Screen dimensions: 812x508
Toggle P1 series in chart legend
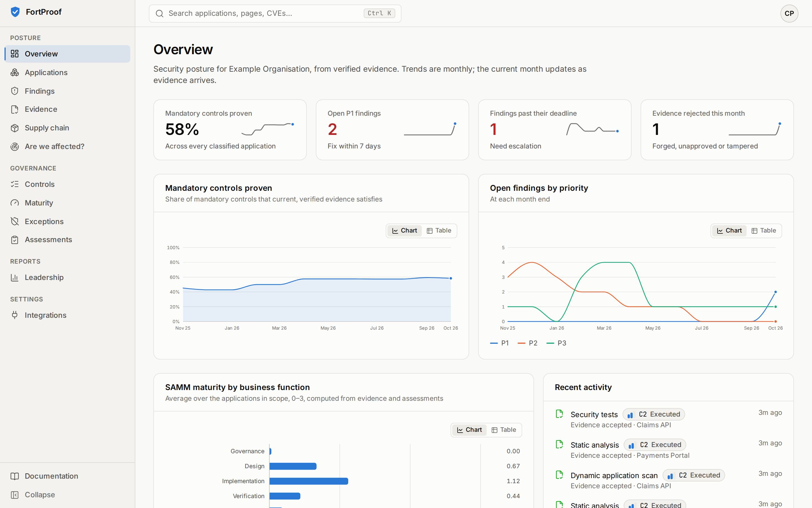(500, 343)
